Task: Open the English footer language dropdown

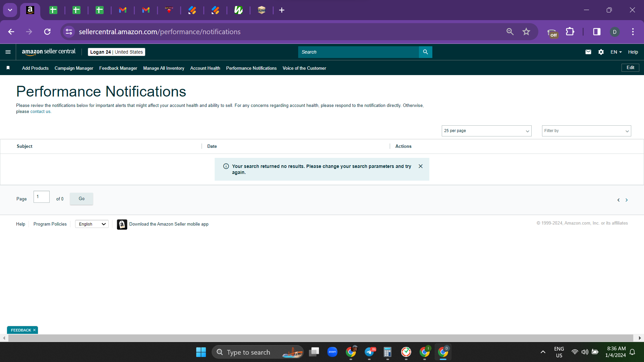Action: [92, 224]
